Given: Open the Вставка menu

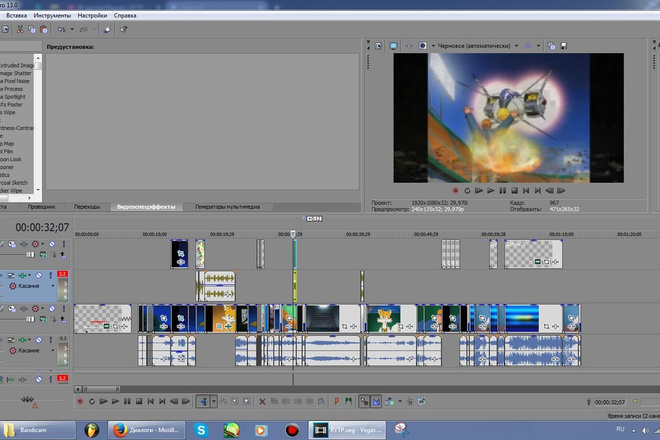Looking at the screenshot, I should point(16,16).
